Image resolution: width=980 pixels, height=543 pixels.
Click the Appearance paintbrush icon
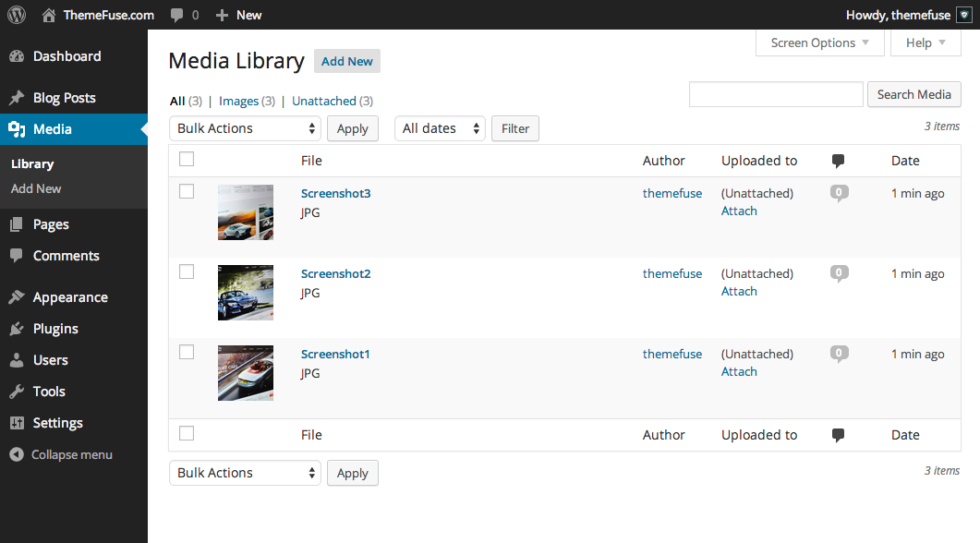point(17,297)
